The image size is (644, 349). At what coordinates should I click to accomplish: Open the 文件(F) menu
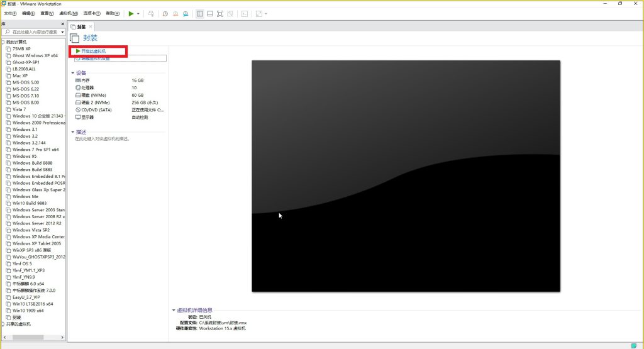(x=10, y=13)
